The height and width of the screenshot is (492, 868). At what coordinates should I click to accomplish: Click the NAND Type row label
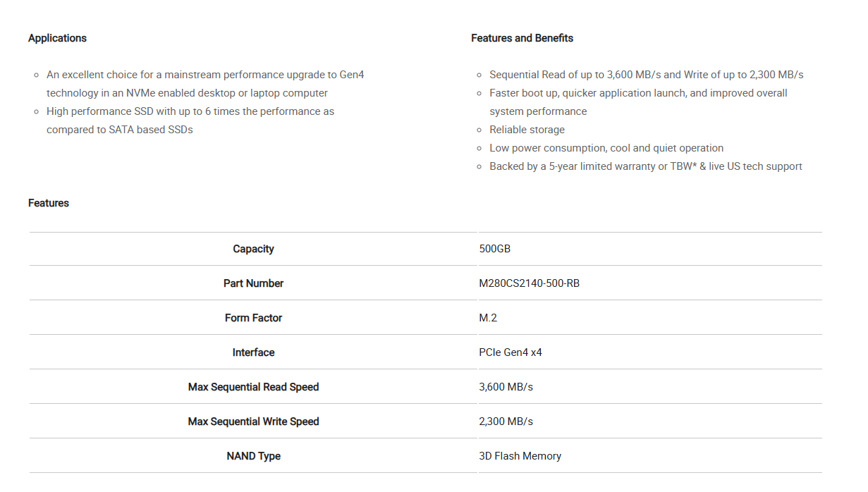coord(253,456)
